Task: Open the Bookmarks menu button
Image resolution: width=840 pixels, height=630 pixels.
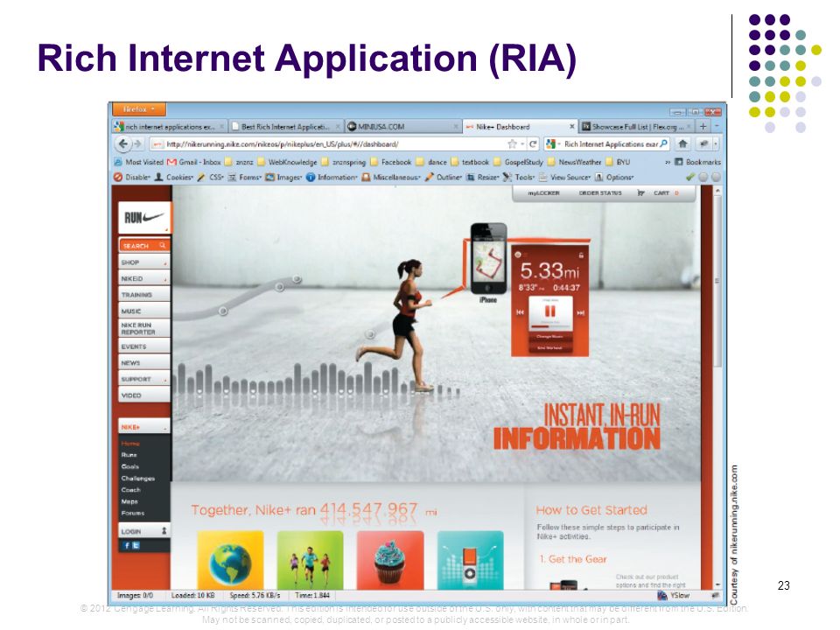Action: [x=697, y=162]
